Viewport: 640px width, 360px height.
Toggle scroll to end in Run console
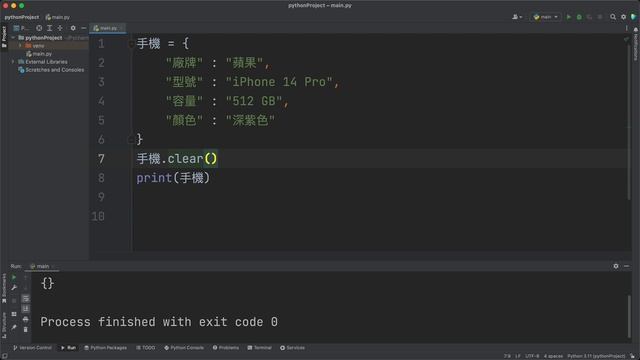26,309
